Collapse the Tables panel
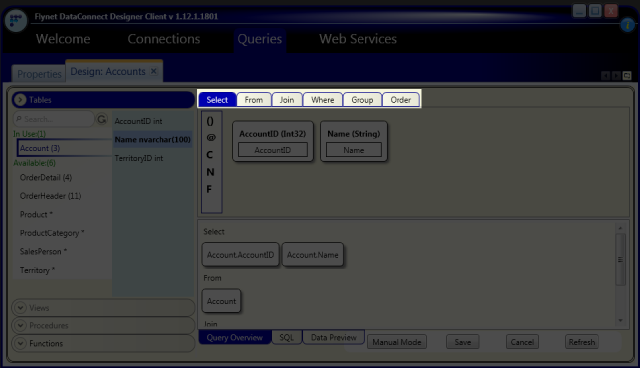This screenshot has width=640, height=368. click(x=20, y=100)
